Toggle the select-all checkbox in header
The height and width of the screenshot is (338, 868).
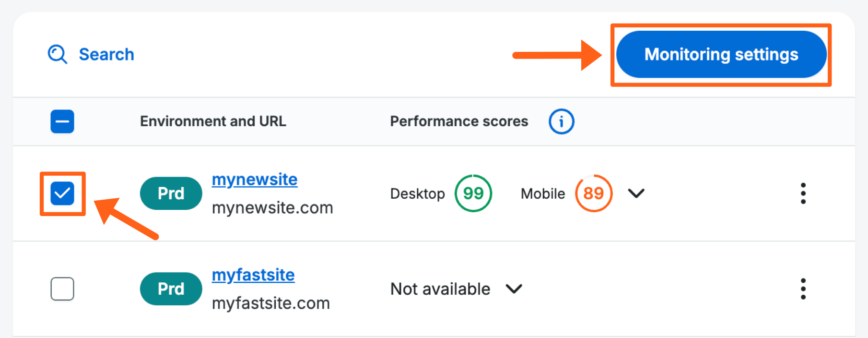click(x=62, y=121)
